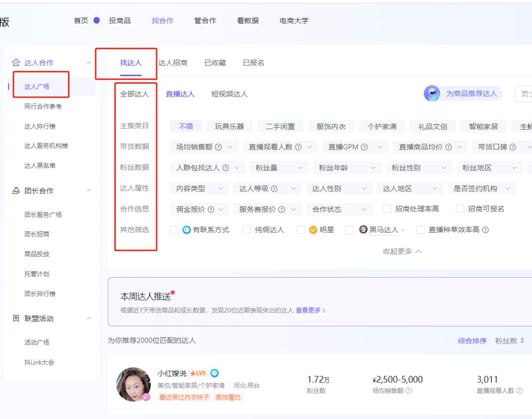Enable the 纯佣达人 filter
Screen dimensions: 532x419
[246, 230]
